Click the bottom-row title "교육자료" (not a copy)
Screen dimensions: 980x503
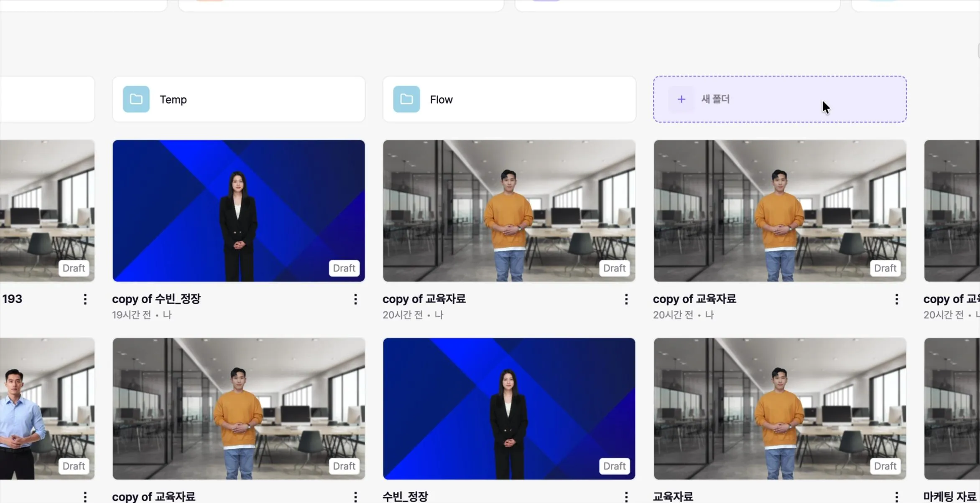673,497
